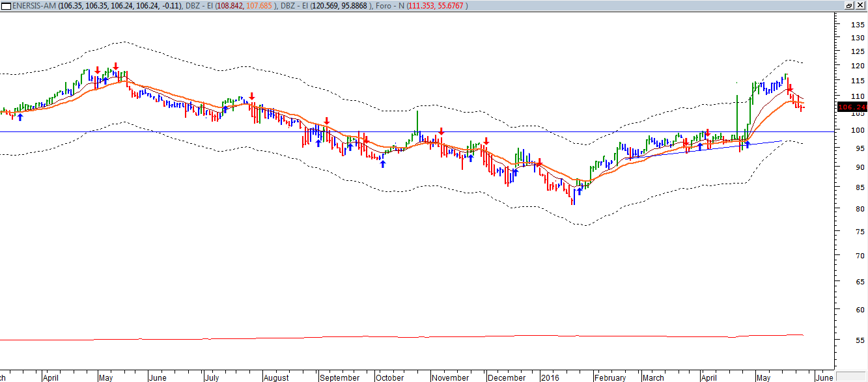Select the flat red indicator line near 55

click(391, 337)
